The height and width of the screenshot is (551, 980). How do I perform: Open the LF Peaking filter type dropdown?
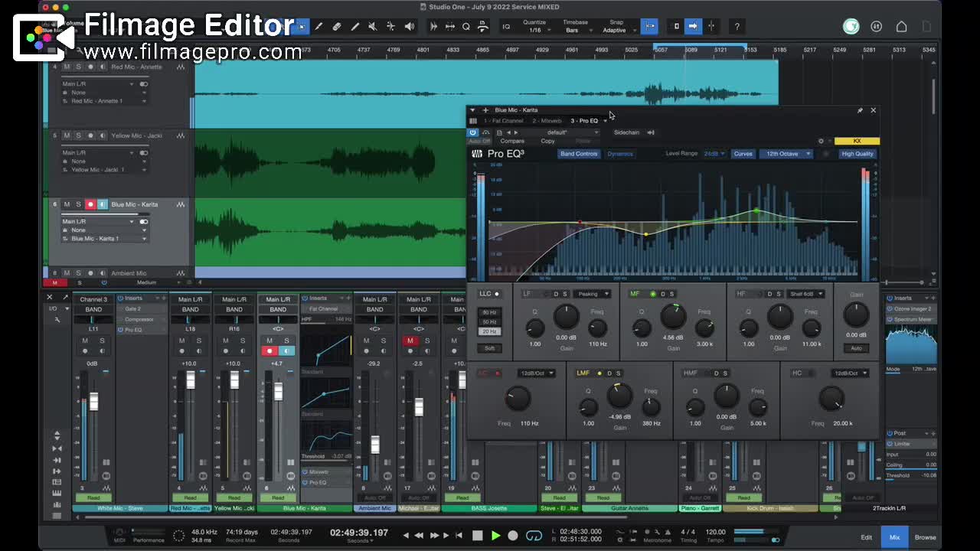tap(593, 294)
